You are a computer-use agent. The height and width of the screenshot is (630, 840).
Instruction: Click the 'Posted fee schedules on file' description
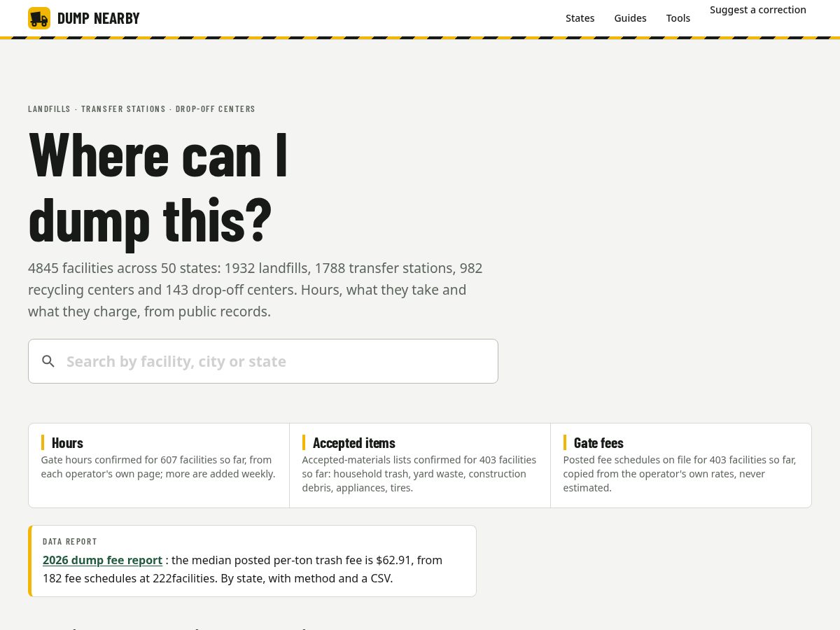[680, 474]
